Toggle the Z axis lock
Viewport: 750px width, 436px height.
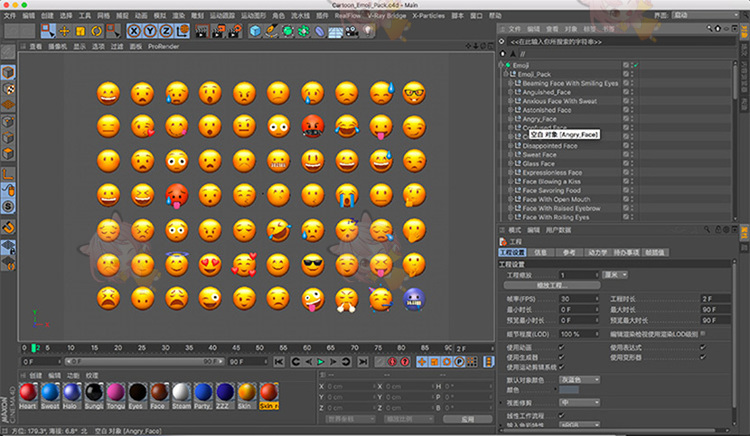coord(166,32)
